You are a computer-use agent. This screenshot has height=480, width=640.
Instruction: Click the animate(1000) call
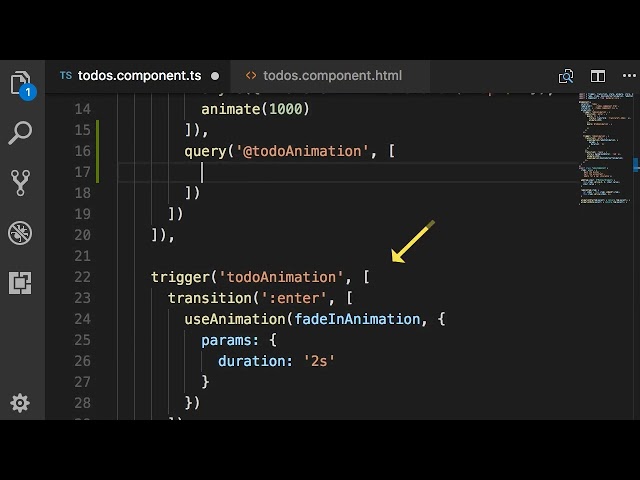tap(256, 109)
